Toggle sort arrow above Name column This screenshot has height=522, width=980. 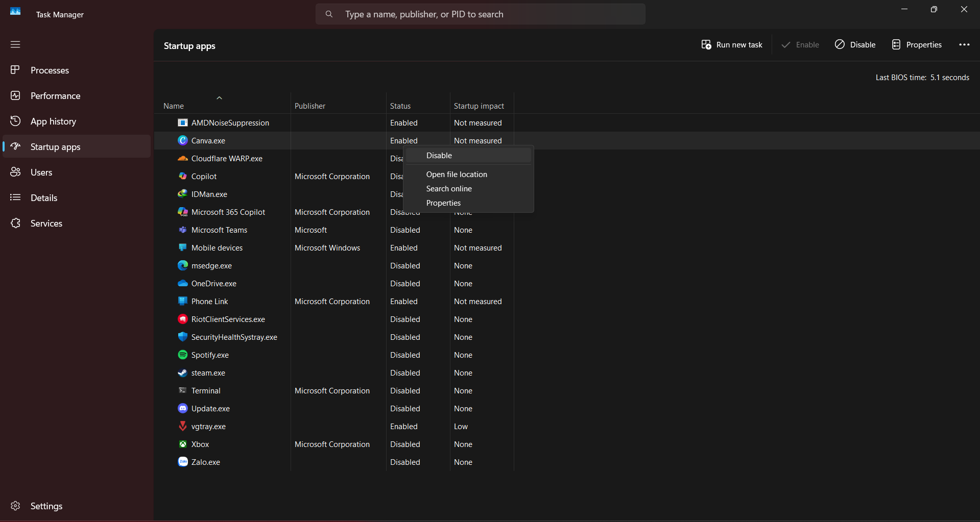tap(219, 98)
